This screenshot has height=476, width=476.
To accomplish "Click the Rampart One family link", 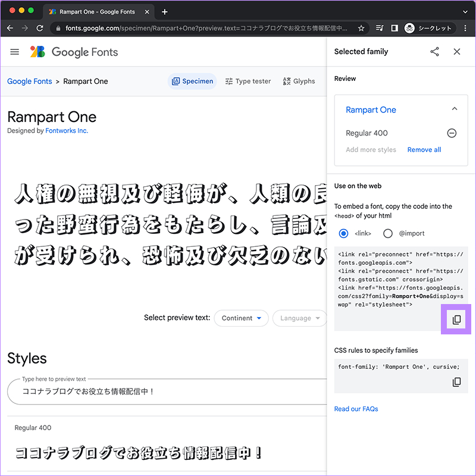I will click(x=371, y=109).
